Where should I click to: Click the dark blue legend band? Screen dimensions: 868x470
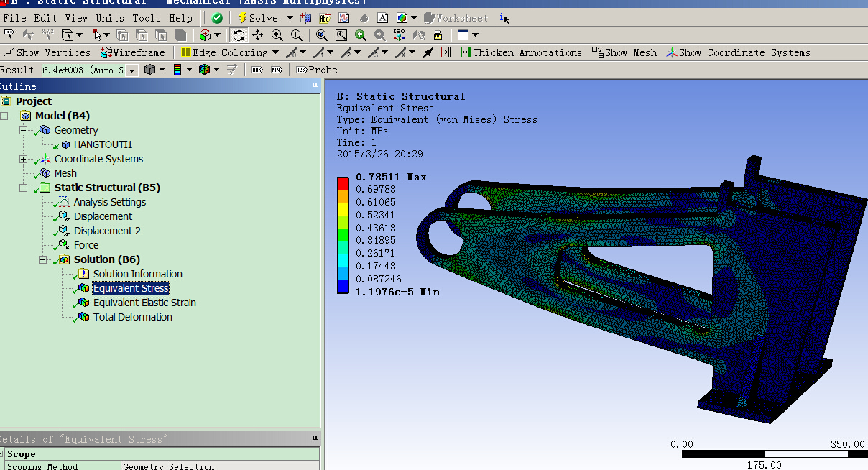(343, 287)
